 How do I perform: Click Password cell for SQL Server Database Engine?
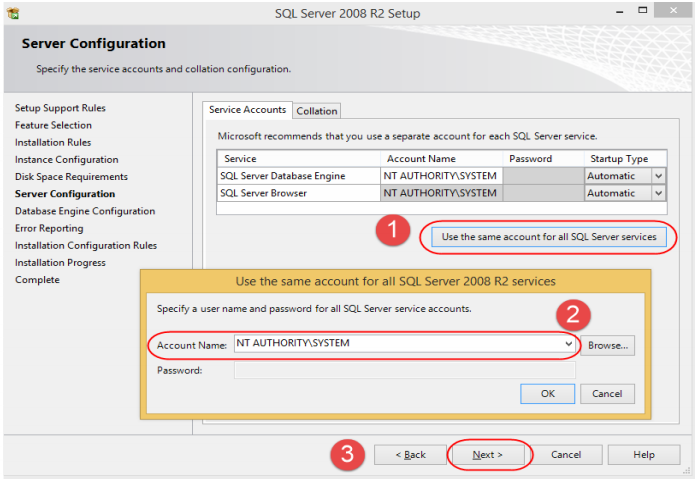tap(543, 176)
